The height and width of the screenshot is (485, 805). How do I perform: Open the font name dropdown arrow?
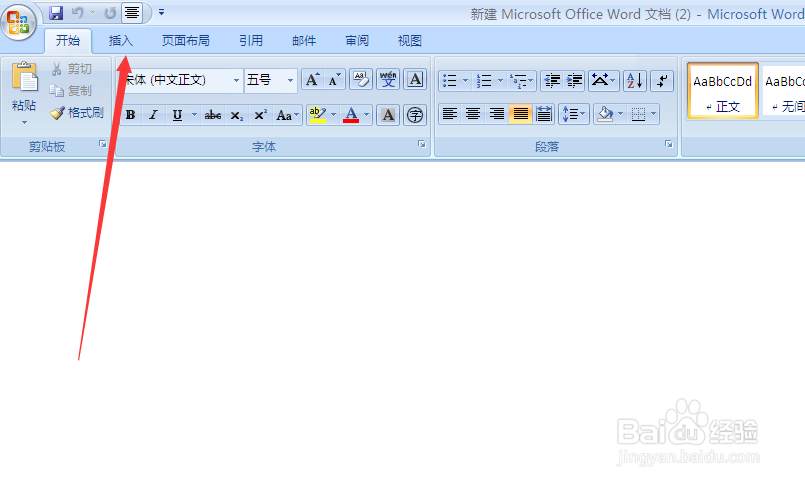coord(236,81)
